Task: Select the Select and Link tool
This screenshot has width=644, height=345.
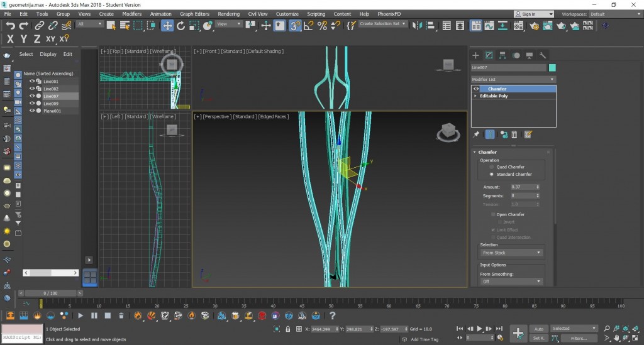Action: (39, 25)
